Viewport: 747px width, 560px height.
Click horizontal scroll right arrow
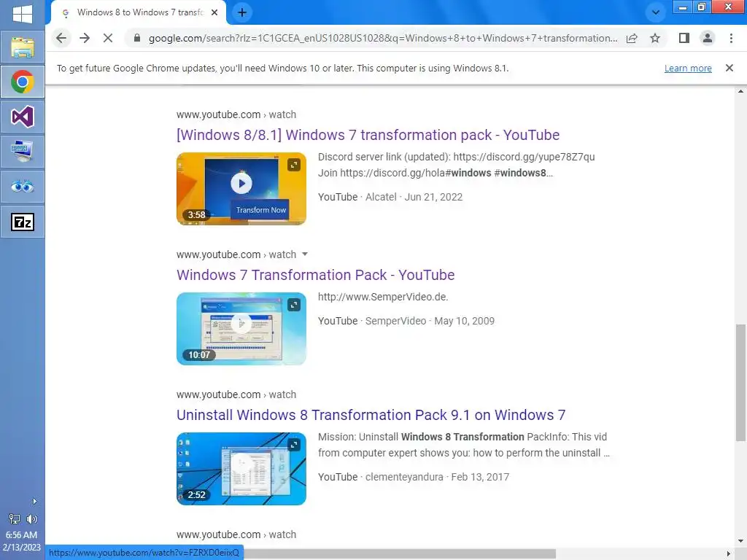729,553
